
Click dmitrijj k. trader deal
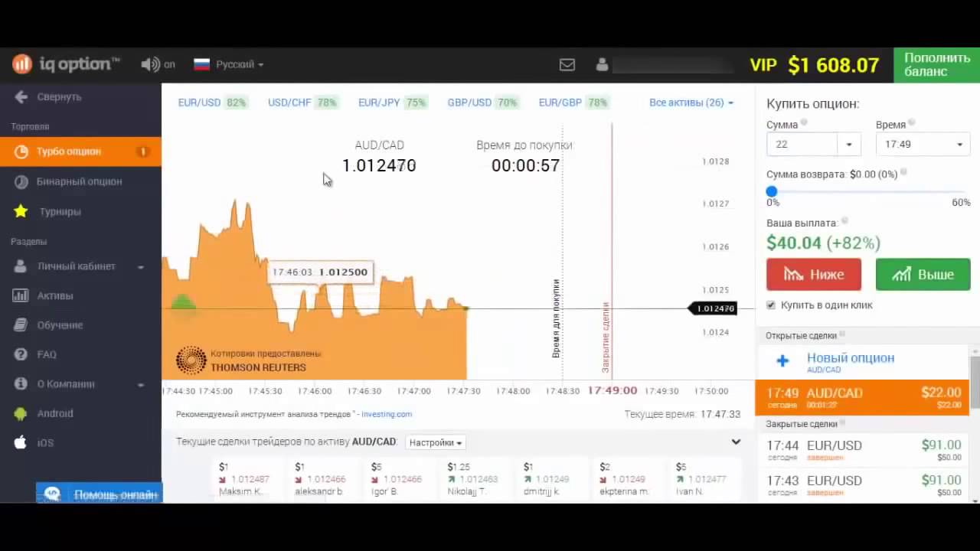(x=551, y=479)
